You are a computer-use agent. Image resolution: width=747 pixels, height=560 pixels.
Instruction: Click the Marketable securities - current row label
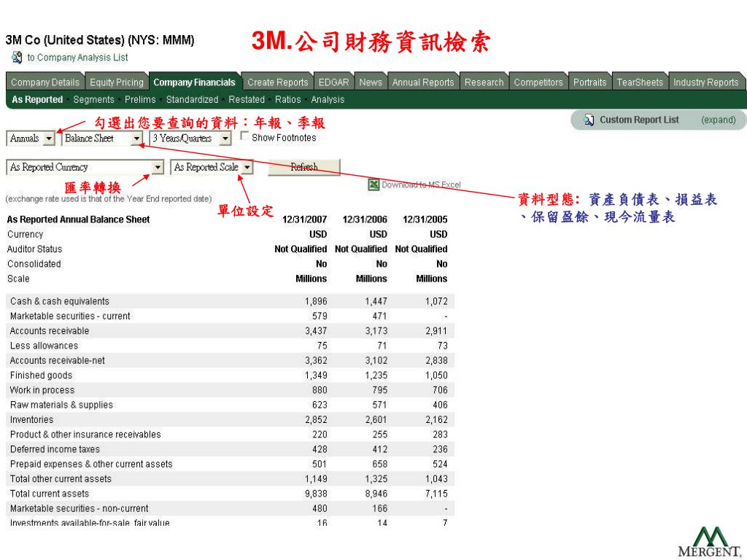(x=70, y=316)
